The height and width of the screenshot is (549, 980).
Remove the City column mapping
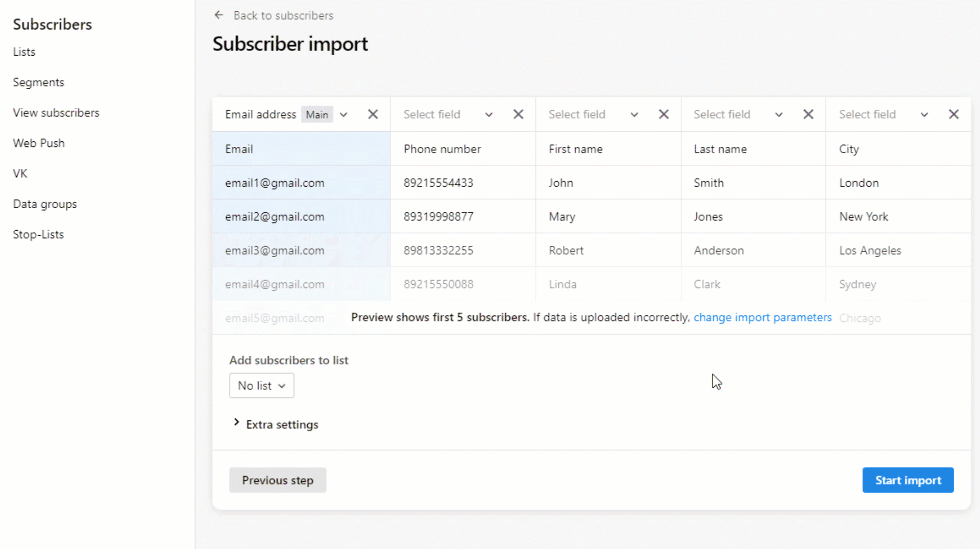pos(954,114)
